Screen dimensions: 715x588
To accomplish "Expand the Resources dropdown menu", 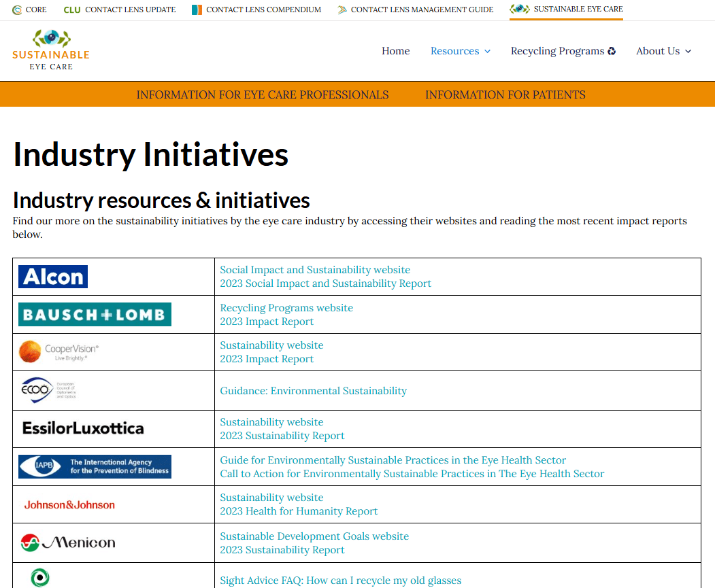I will coord(461,51).
